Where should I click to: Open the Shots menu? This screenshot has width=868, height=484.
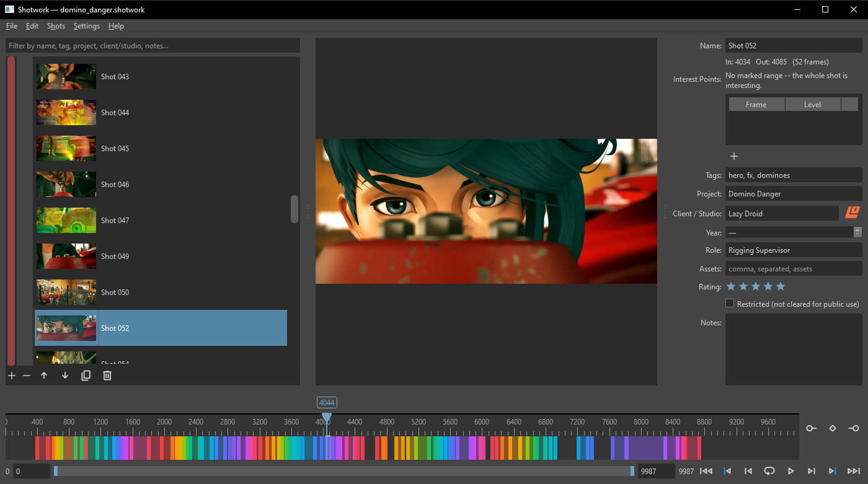coord(56,26)
